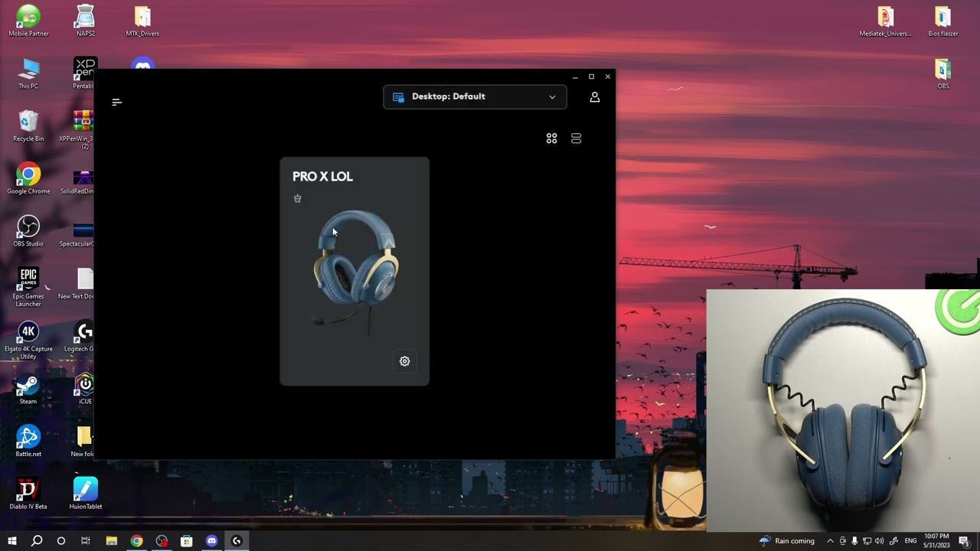This screenshot has height=551, width=980.
Task: Click the Meet Now tray icon
Action: [x=842, y=541]
